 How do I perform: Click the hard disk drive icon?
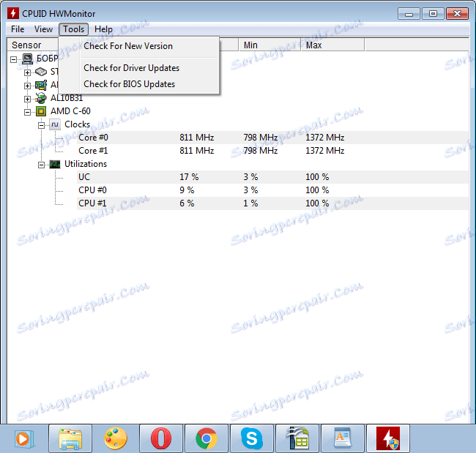(x=41, y=72)
